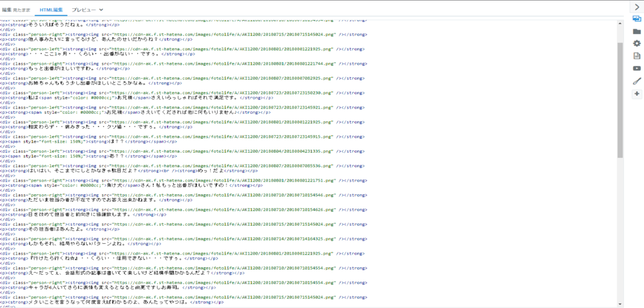Expand the プレビュー dropdown chevron
Viewport: 644px width, 308px height.
101,9
